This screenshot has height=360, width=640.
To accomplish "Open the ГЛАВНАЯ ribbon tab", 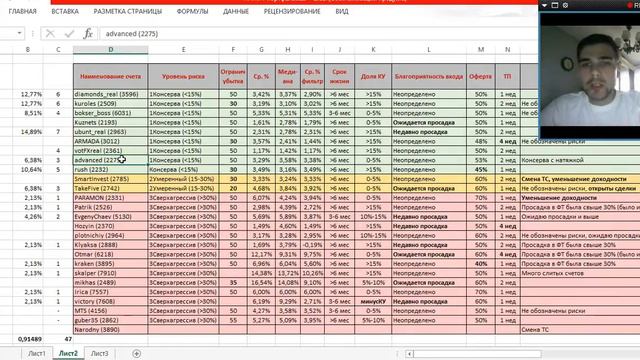I will click(22, 11).
